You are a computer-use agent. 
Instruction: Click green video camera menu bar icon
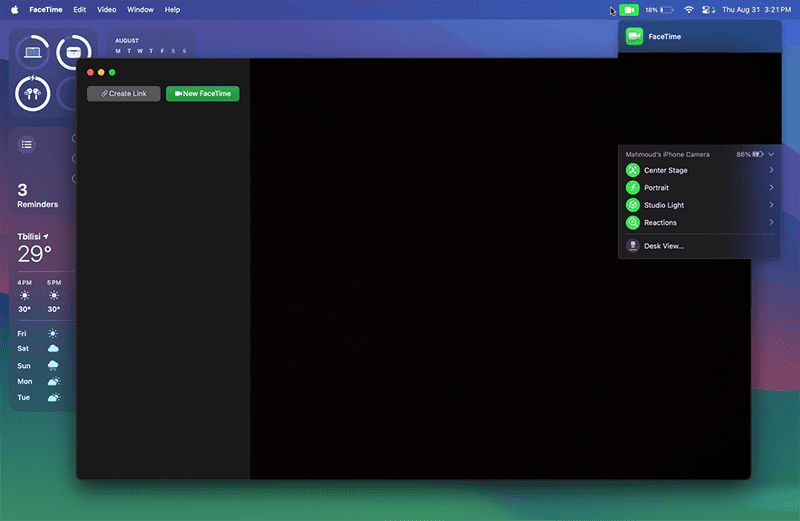629,10
